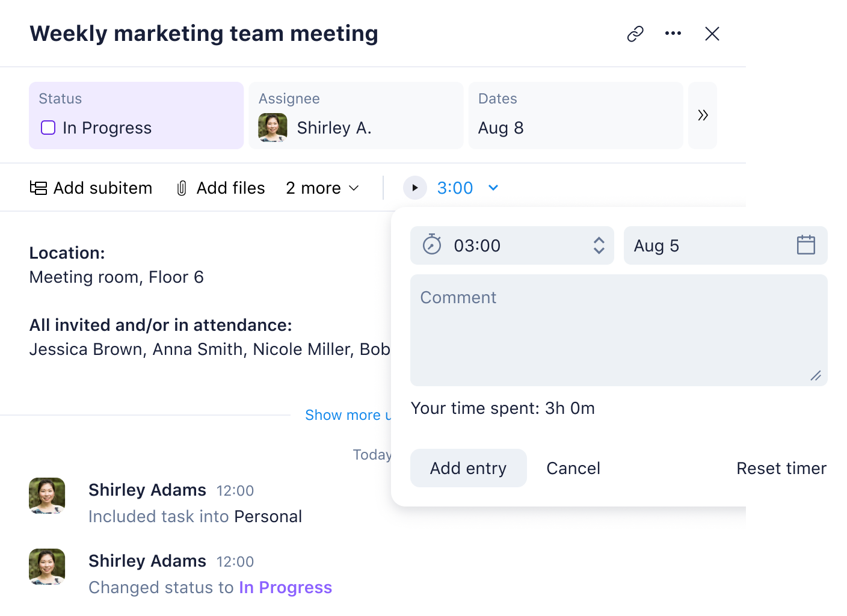
Task: Click Reset timer
Action: coord(781,468)
